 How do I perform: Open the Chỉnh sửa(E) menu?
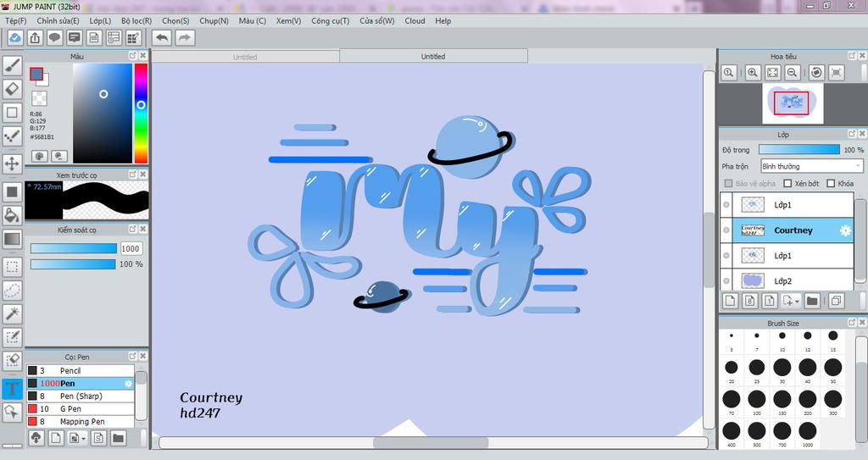click(x=58, y=20)
